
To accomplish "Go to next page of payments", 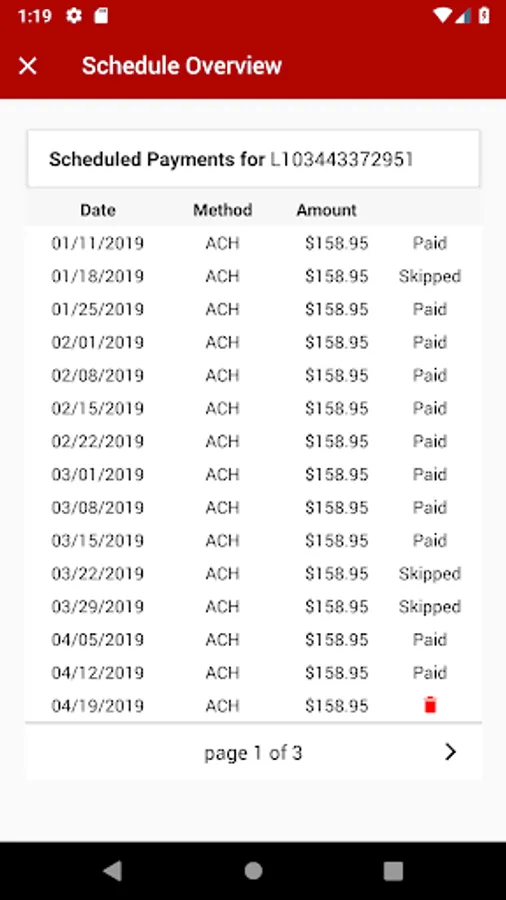I will coord(450,752).
